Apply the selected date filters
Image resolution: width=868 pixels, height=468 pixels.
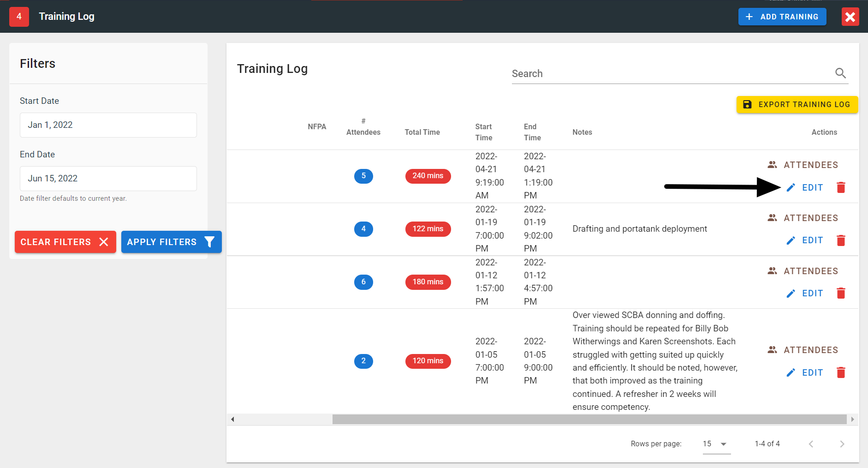pyautogui.click(x=171, y=242)
